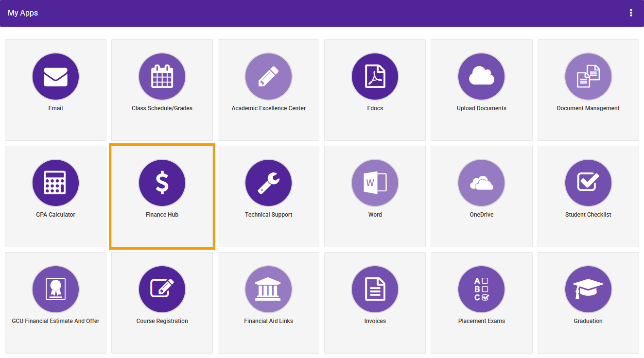This screenshot has height=358, width=644.
Task: Open Graduation cap icon
Action: tap(588, 290)
